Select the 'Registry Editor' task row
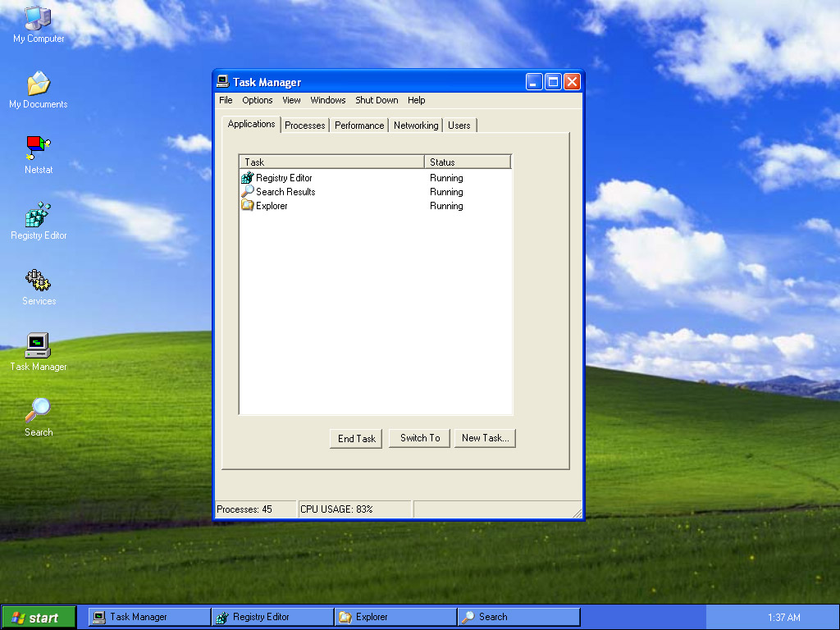 (x=376, y=178)
